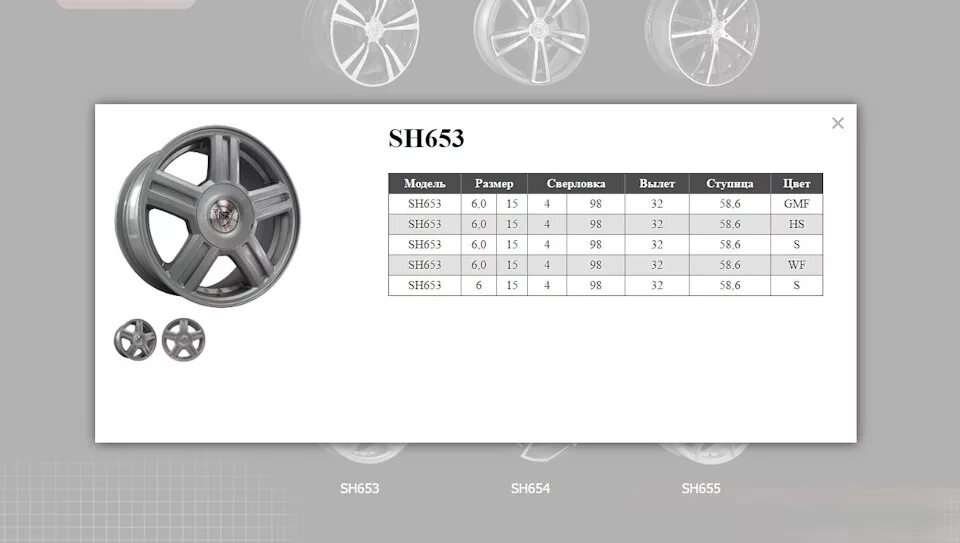Click the Модель column header

[x=424, y=184]
